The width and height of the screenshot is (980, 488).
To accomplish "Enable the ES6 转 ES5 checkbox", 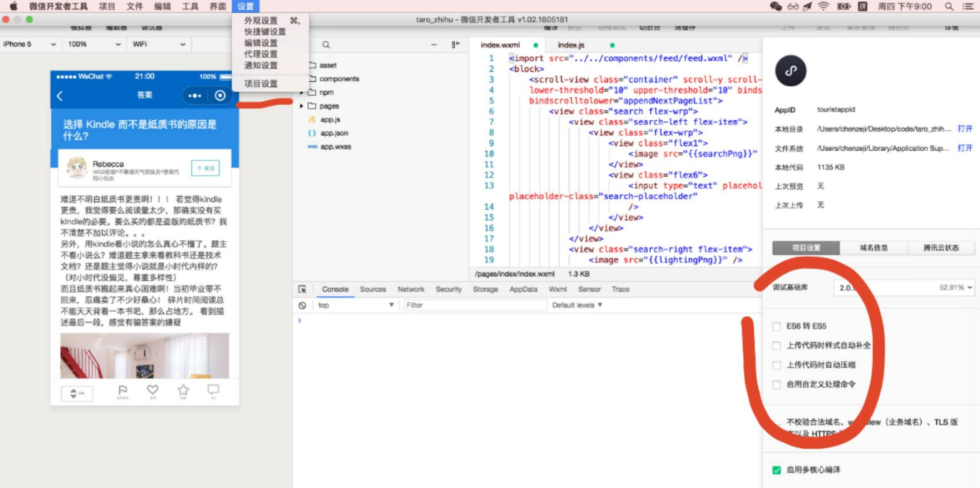I will [777, 326].
